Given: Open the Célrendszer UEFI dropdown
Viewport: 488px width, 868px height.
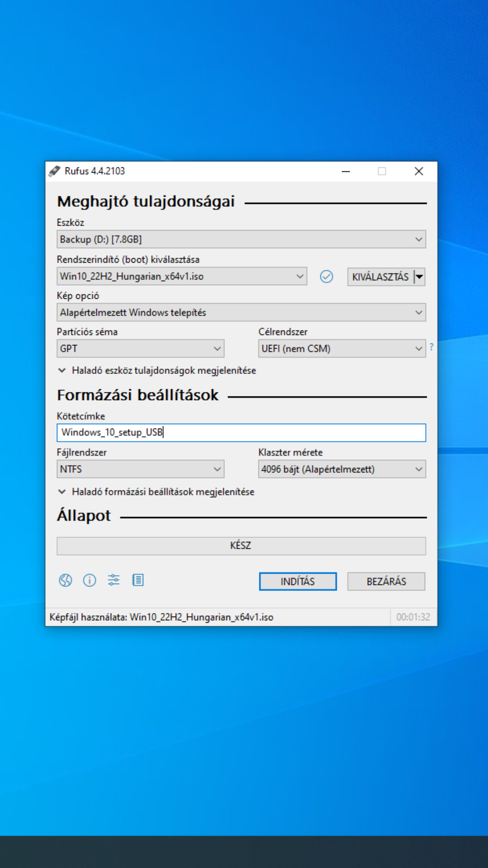Looking at the screenshot, I should tap(342, 349).
